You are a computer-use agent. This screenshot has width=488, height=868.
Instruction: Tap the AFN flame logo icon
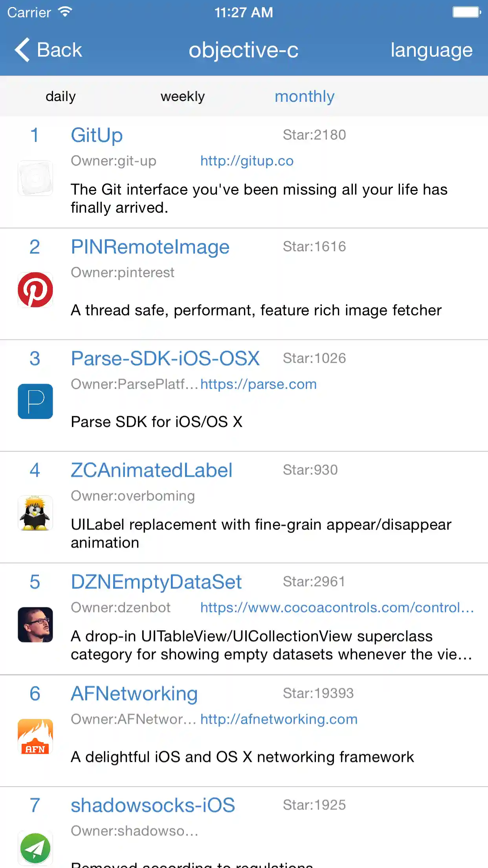click(35, 736)
